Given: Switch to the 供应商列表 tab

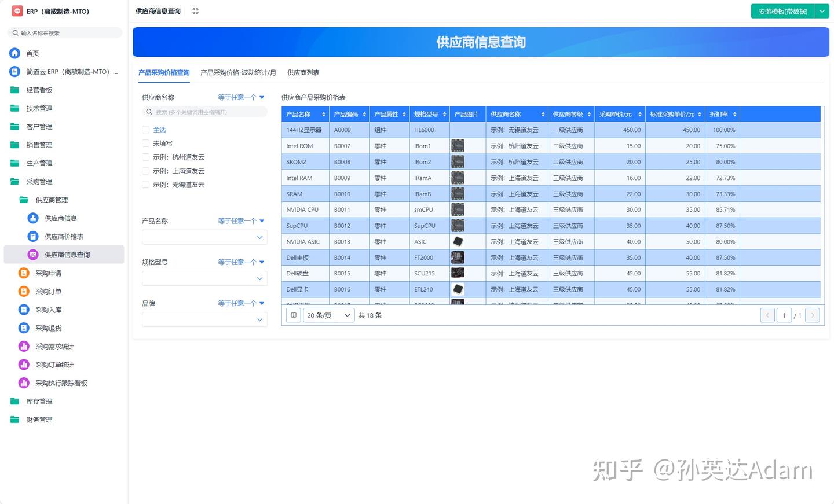Looking at the screenshot, I should (303, 73).
